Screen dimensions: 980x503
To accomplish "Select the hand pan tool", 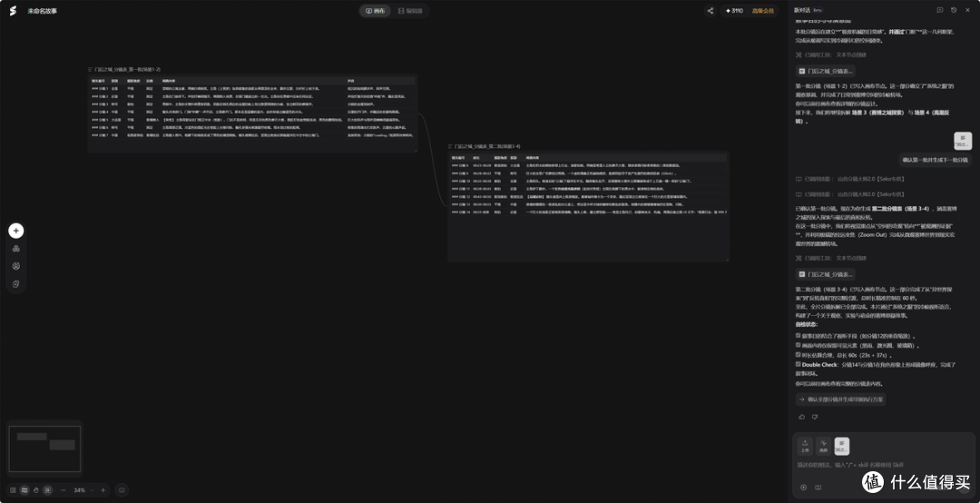I will [x=36, y=490].
